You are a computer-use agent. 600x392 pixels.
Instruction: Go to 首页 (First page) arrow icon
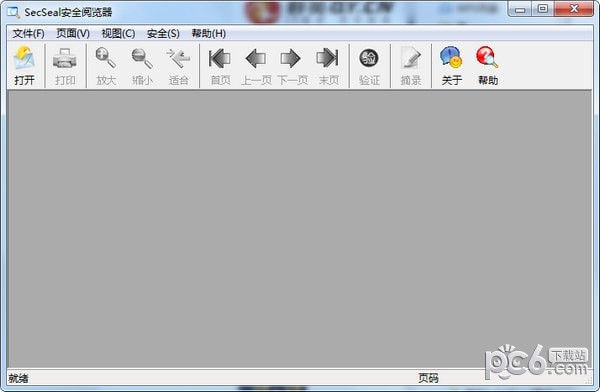click(x=220, y=58)
